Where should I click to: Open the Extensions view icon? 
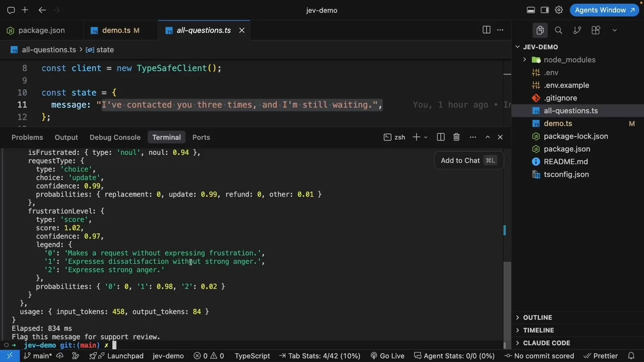[x=596, y=30]
